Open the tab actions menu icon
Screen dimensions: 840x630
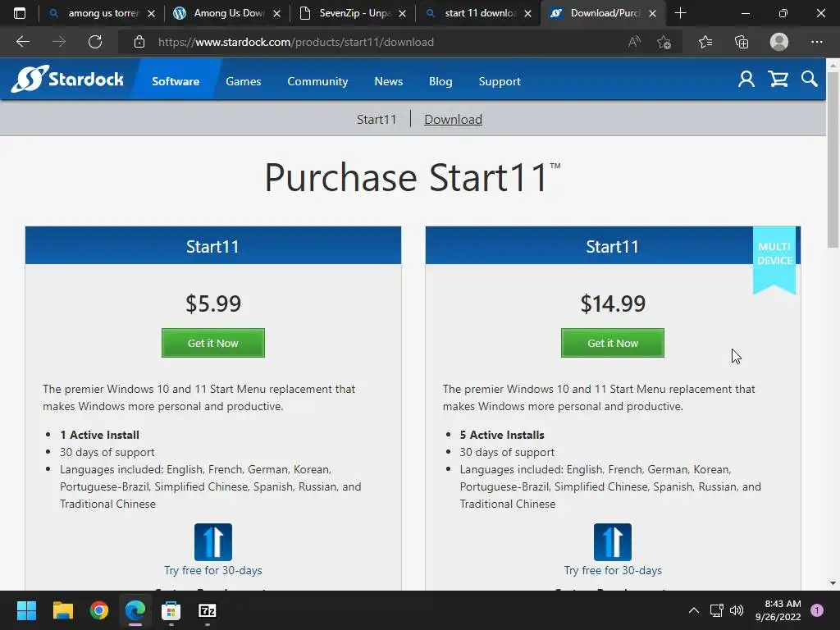pyautogui.click(x=20, y=13)
